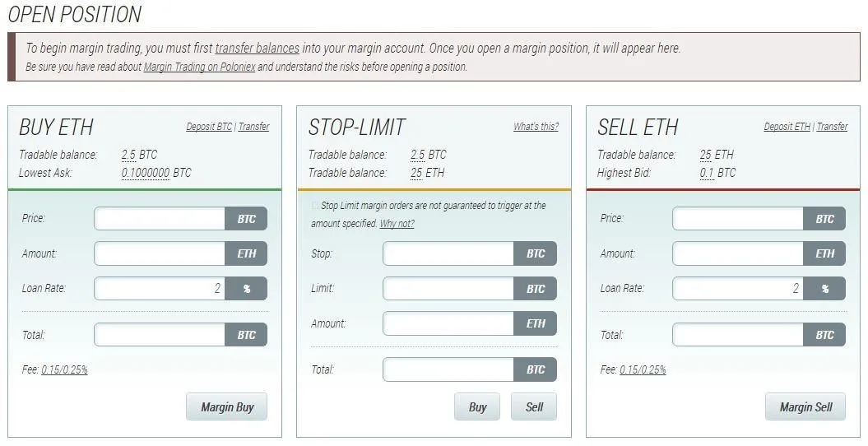Focus the Limit price input field

coord(448,288)
